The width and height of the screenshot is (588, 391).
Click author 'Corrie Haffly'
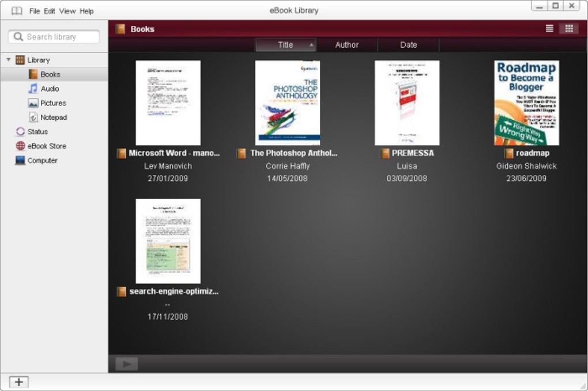(288, 166)
